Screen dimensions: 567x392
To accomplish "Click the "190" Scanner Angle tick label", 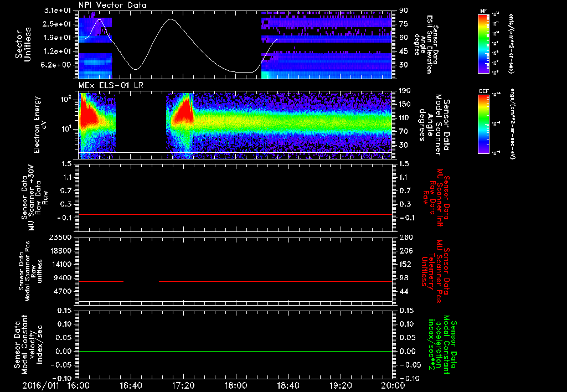I will click(405, 91).
